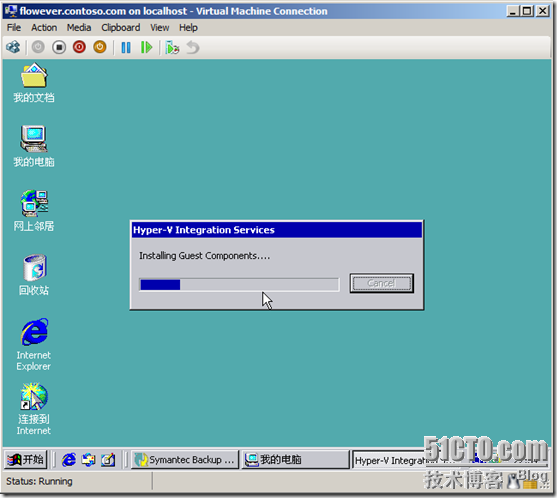This screenshot has width=557, height=498.
Task: Maximize the Virtual Machine Connection window
Action: 527,11
